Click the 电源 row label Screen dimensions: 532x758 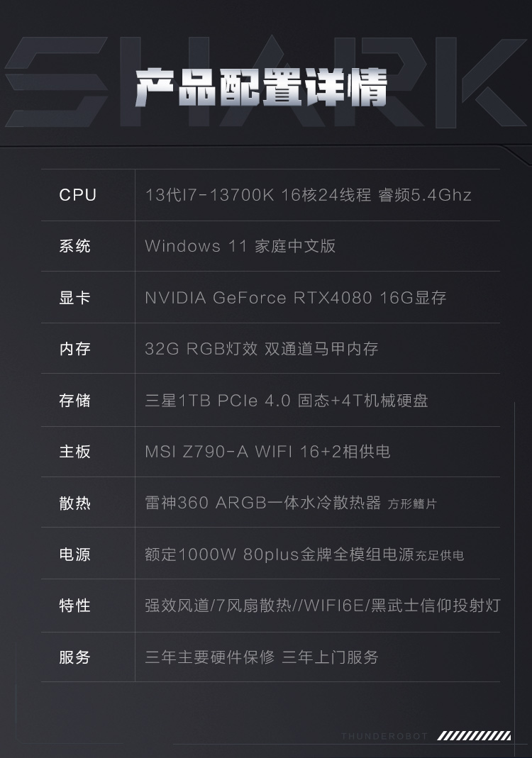[75, 554]
